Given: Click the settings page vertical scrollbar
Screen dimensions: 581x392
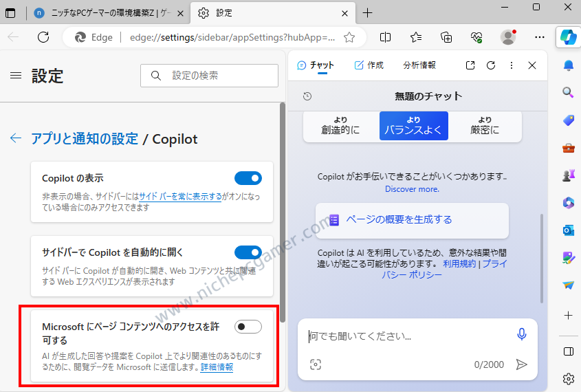Looking at the screenshot, I should 283,213.
